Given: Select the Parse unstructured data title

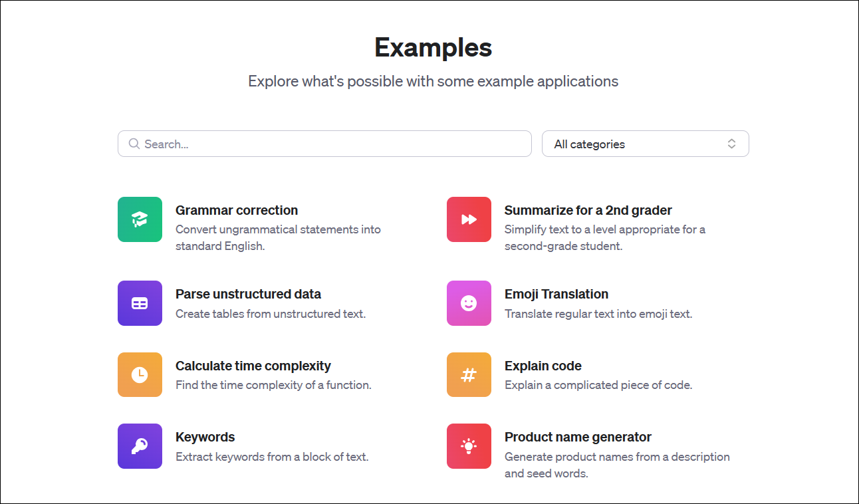Looking at the screenshot, I should tap(248, 295).
